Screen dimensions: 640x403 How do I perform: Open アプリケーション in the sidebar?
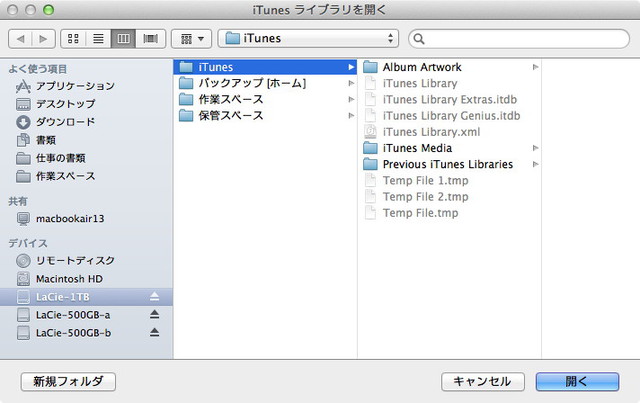[x=75, y=86]
